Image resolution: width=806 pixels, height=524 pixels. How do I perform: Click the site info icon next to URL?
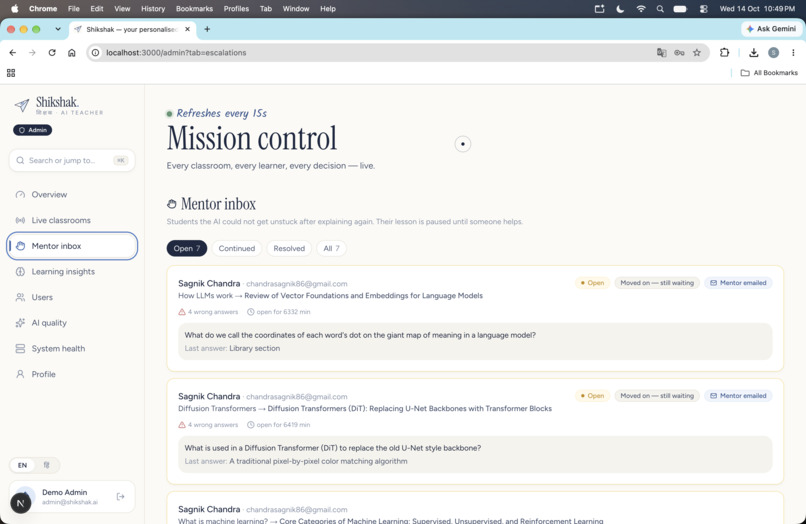coord(96,52)
